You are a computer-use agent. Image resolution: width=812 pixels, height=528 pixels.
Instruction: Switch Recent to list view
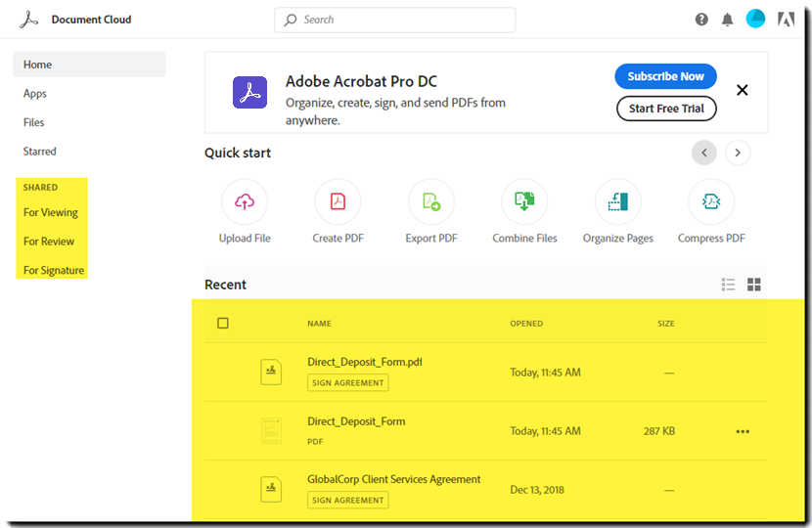(x=728, y=285)
